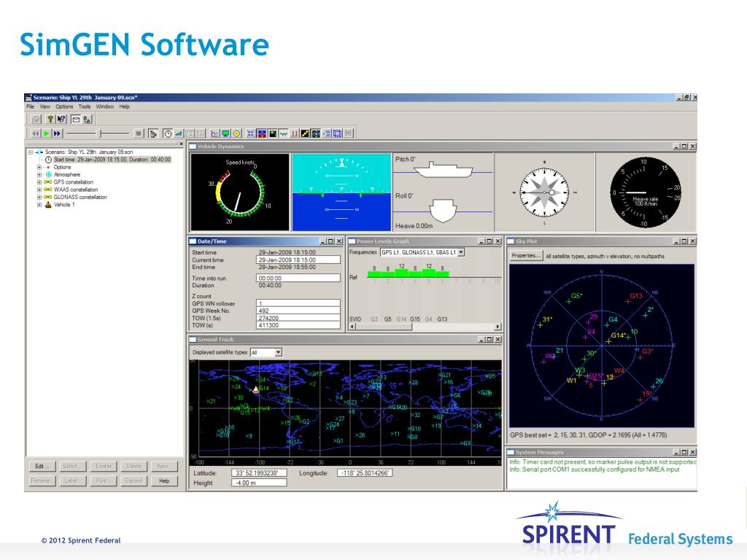This screenshot has width=747, height=560.
Task: Click the Serial port COM1 info message
Action: (x=594, y=470)
